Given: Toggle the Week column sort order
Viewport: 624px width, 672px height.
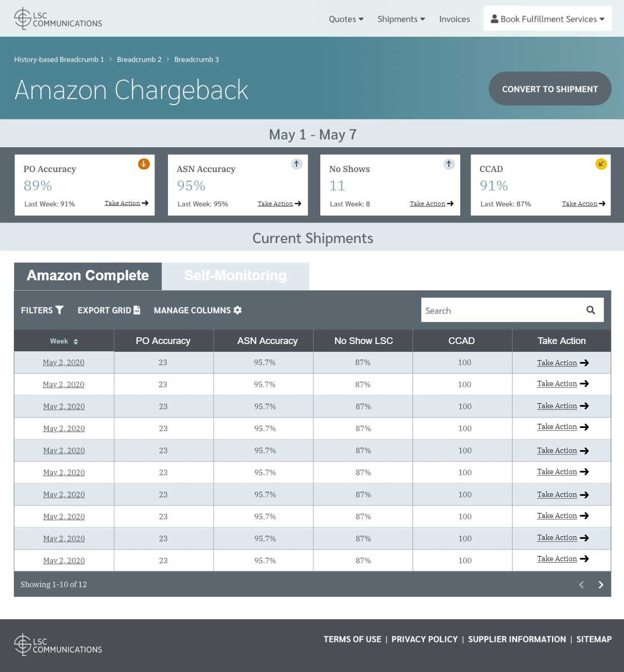Looking at the screenshot, I should click(76, 341).
